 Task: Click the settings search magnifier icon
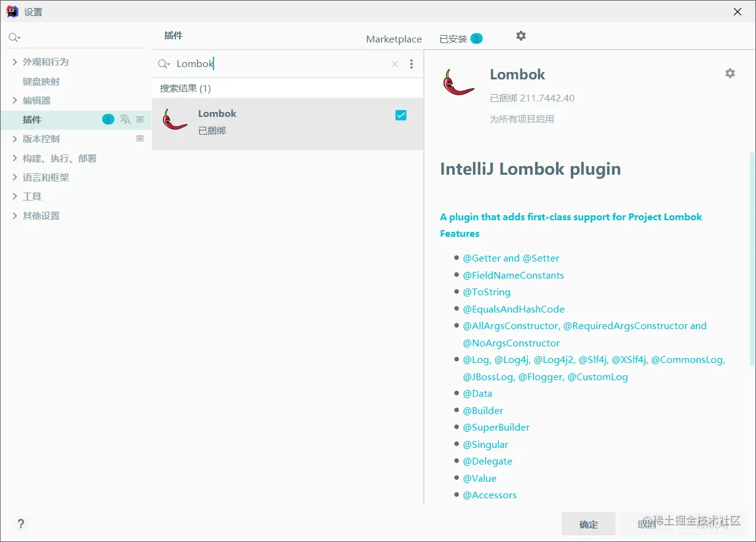tap(14, 38)
